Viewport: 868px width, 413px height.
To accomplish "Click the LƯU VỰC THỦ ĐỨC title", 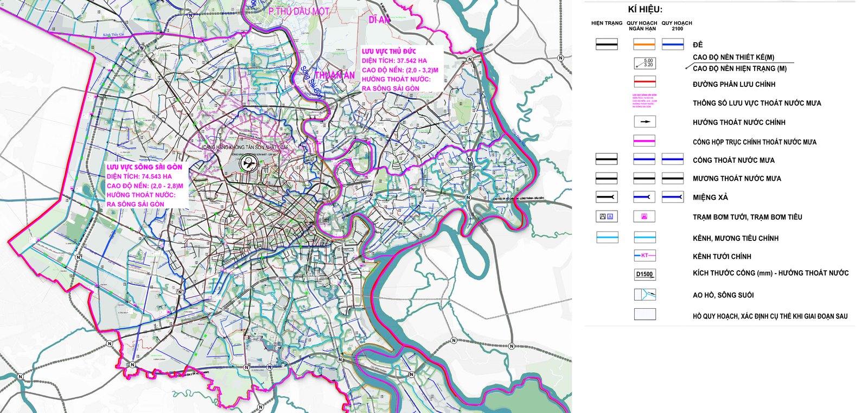I will [x=388, y=51].
